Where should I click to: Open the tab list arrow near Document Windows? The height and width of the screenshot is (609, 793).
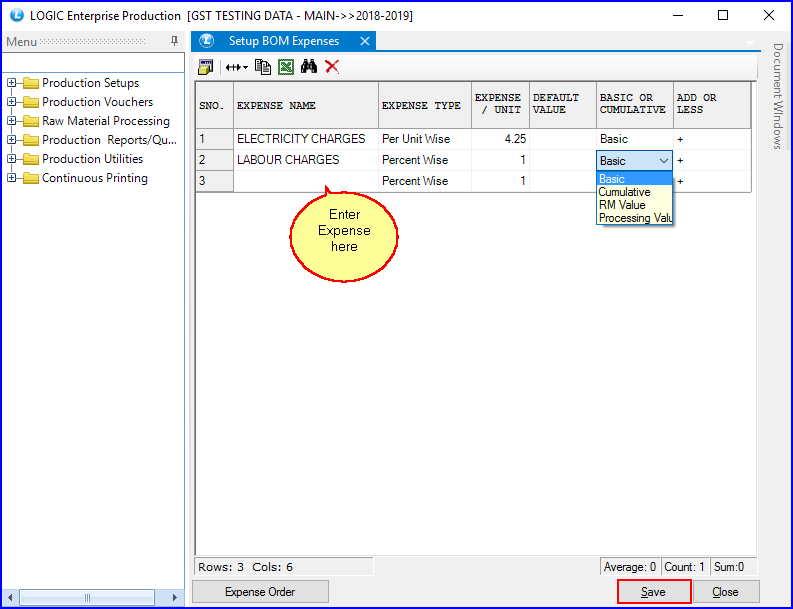click(750, 43)
